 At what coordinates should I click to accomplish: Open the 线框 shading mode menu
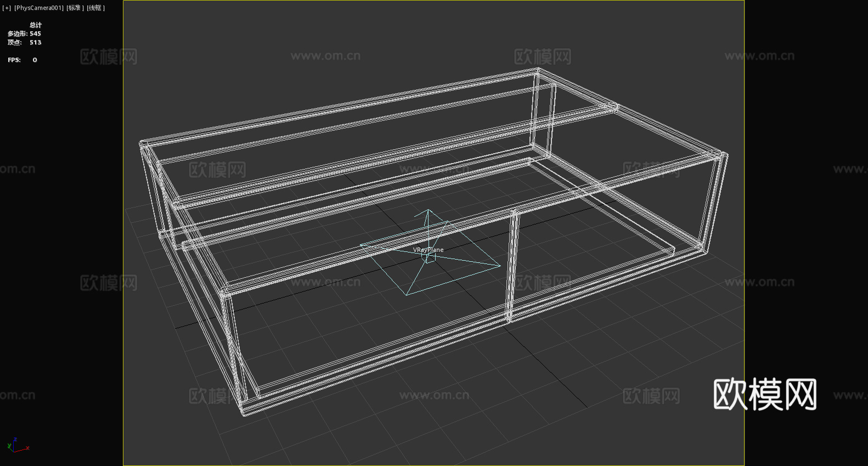[x=95, y=8]
